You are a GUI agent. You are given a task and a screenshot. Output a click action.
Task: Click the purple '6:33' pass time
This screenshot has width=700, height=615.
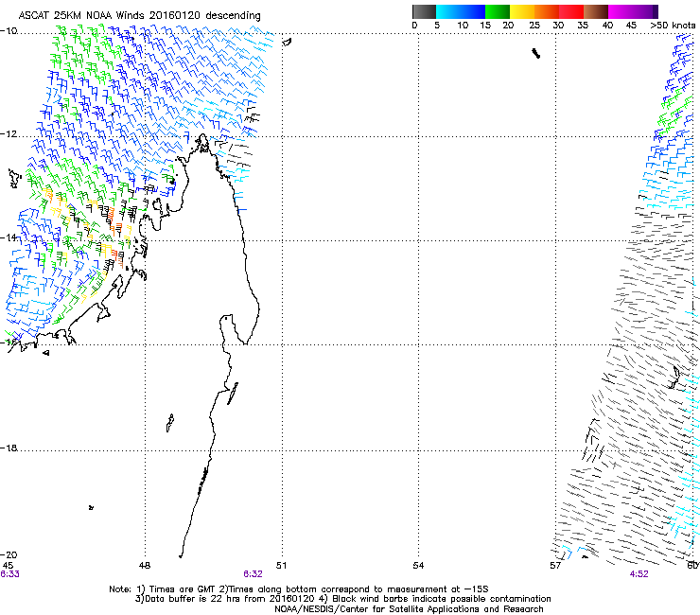point(9,574)
